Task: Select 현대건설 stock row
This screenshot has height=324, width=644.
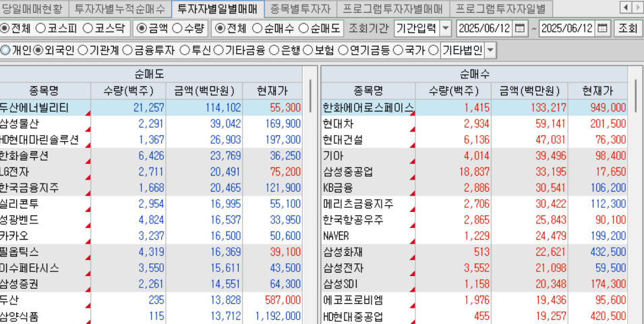Action: pos(474,140)
